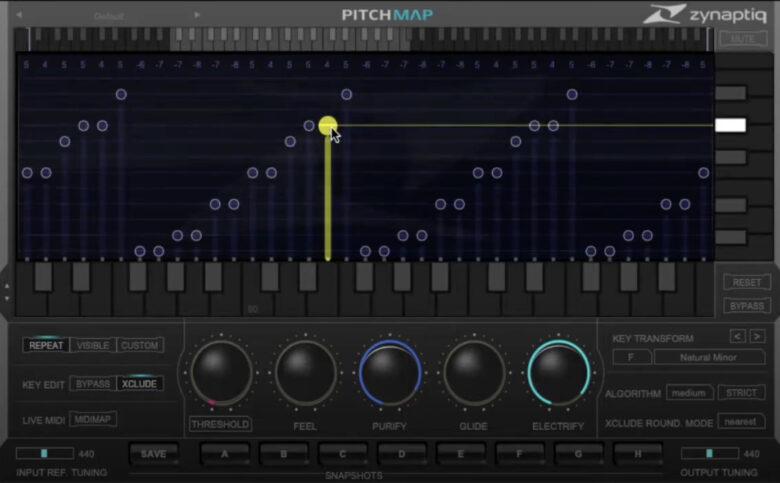Select the VISIBLE keyboard mode

click(x=93, y=345)
